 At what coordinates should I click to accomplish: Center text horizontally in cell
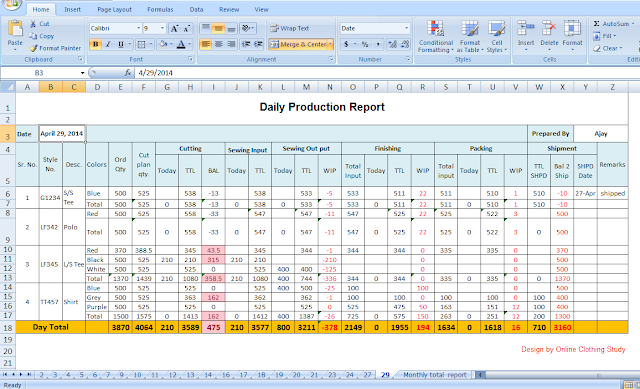[x=218, y=44]
